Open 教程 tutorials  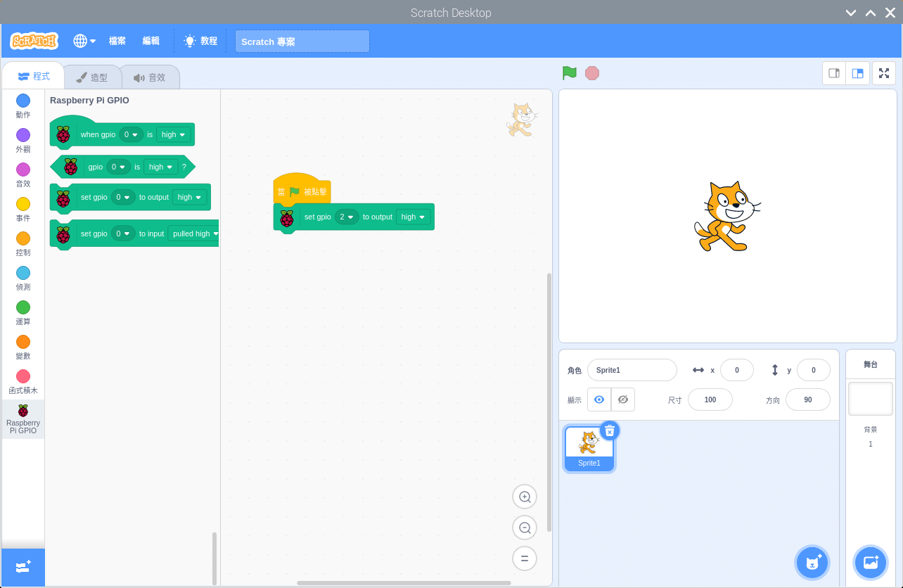(200, 41)
